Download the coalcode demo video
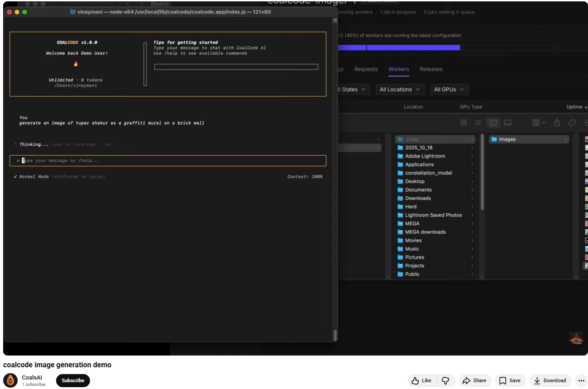The image size is (588, 389). coord(550,380)
